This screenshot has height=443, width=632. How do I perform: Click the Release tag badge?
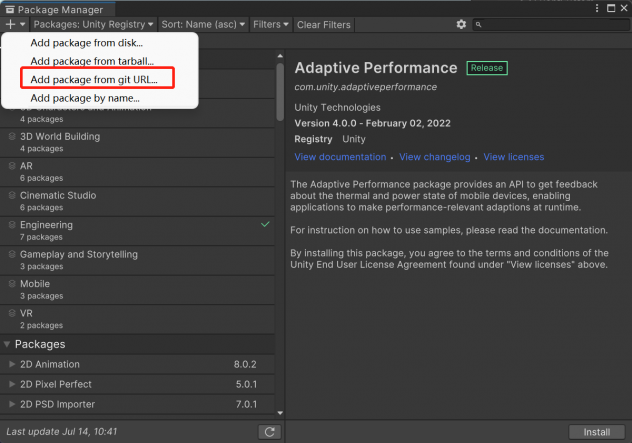click(x=487, y=68)
